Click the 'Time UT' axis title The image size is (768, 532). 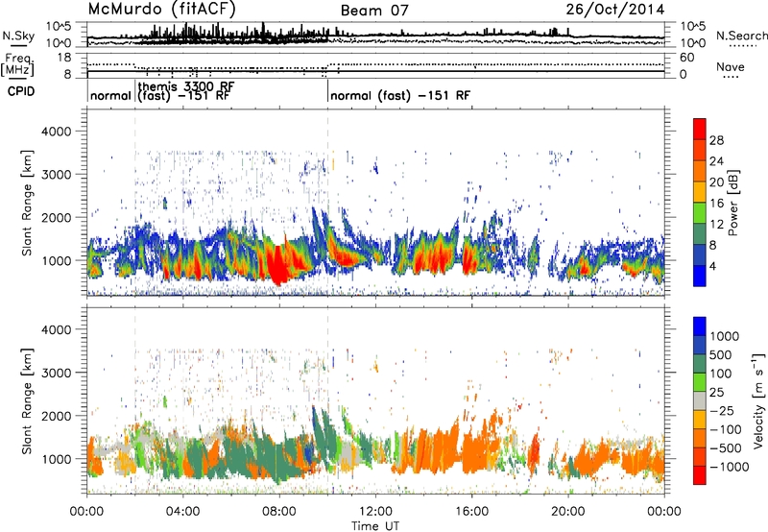click(x=375, y=526)
